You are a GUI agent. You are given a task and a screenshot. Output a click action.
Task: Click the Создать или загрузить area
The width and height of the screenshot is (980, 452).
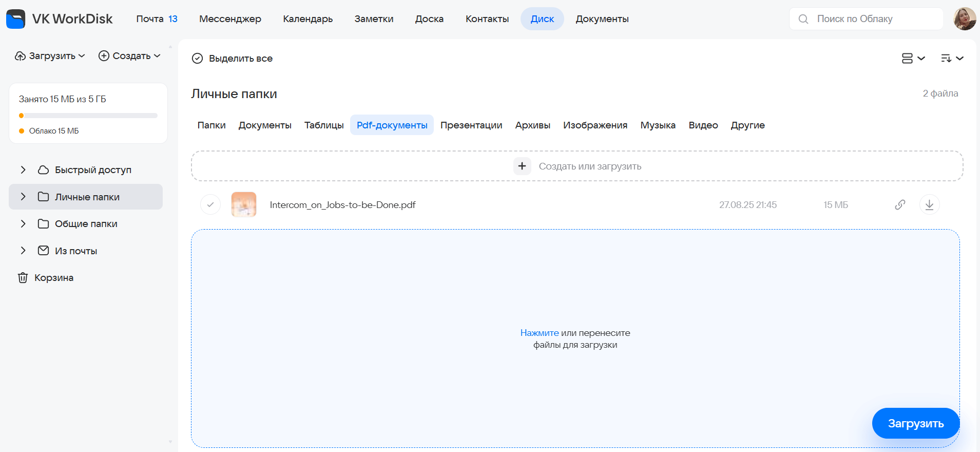(577, 166)
